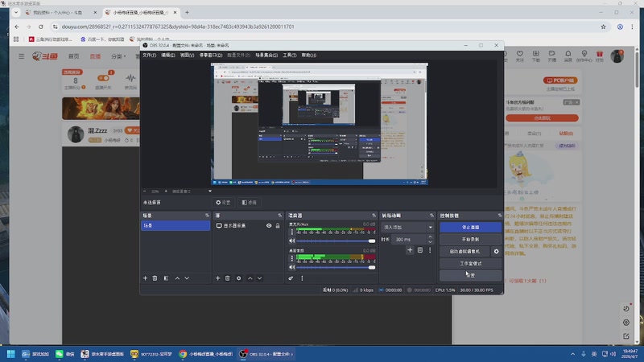Hide the display capture source via eye icon
The image size is (644, 362).
click(269, 226)
